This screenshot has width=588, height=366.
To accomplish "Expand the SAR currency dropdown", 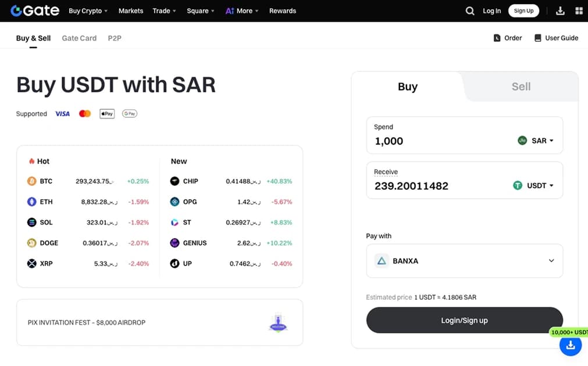I will (536, 141).
